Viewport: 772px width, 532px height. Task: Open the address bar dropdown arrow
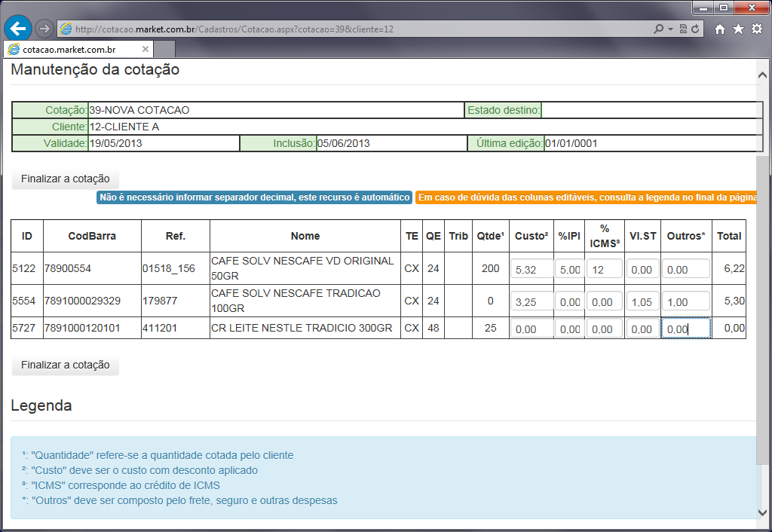670,29
